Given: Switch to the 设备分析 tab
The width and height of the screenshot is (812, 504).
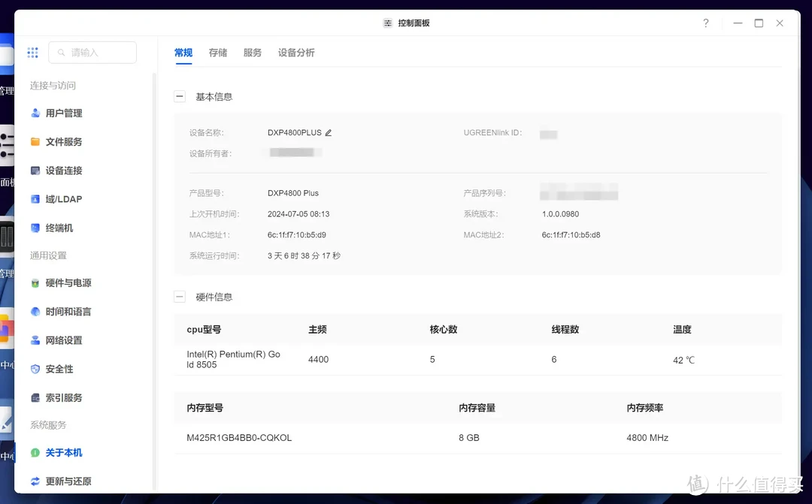Looking at the screenshot, I should tap(295, 53).
